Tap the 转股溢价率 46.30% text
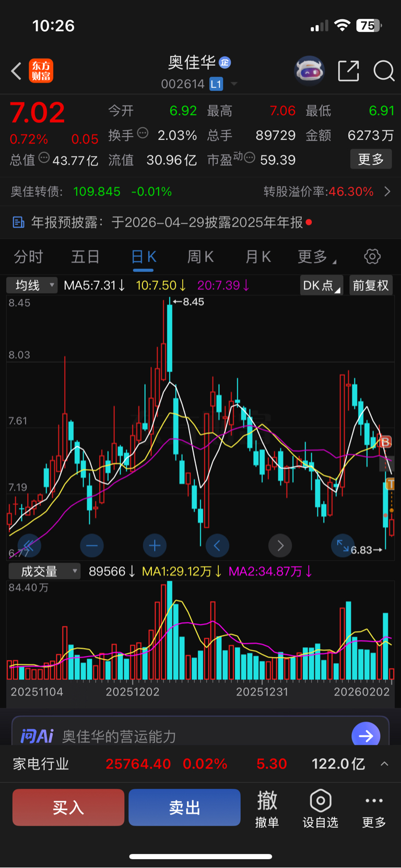Screen dimensions: 401x868 tap(319, 192)
